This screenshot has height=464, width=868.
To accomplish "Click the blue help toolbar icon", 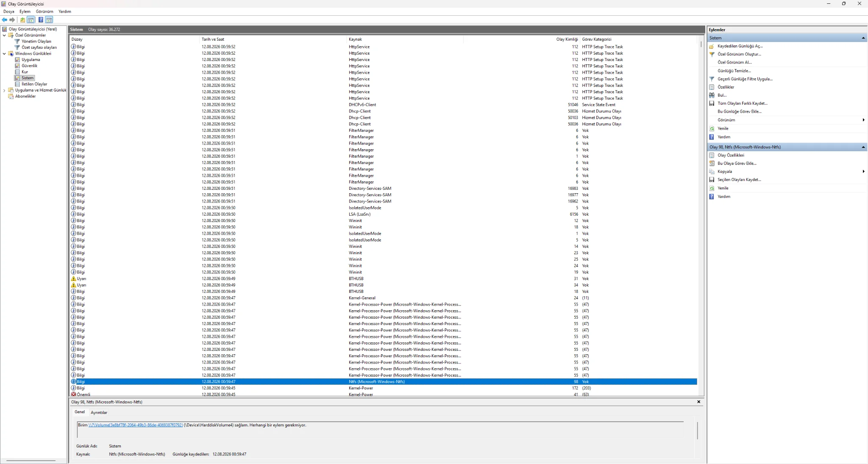I will click(41, 20).
